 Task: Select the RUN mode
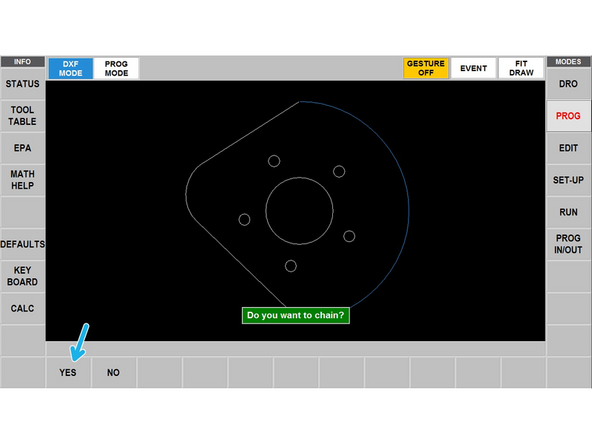568,212
